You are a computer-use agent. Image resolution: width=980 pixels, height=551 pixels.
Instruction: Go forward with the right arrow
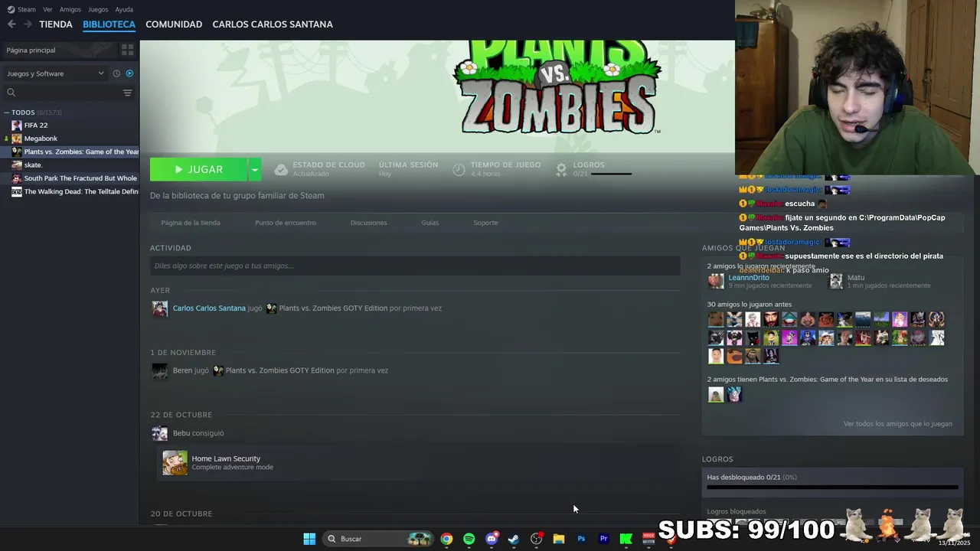point(28,24)
